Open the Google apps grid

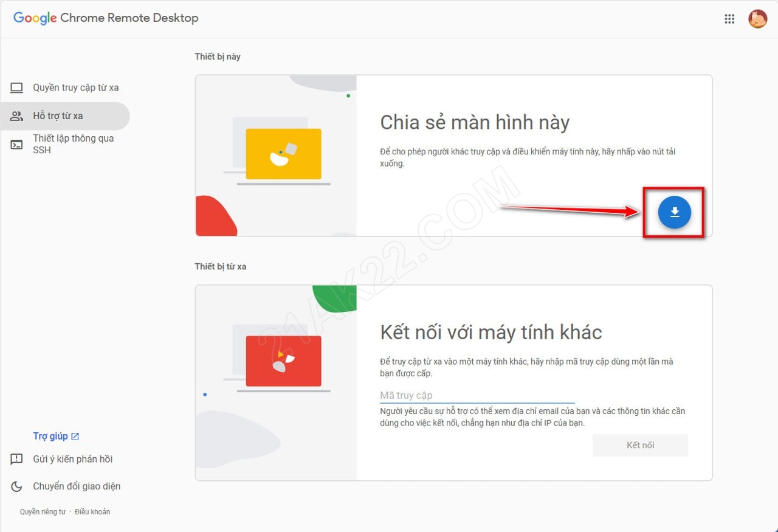pyautogui.click(x=729, y=19)
